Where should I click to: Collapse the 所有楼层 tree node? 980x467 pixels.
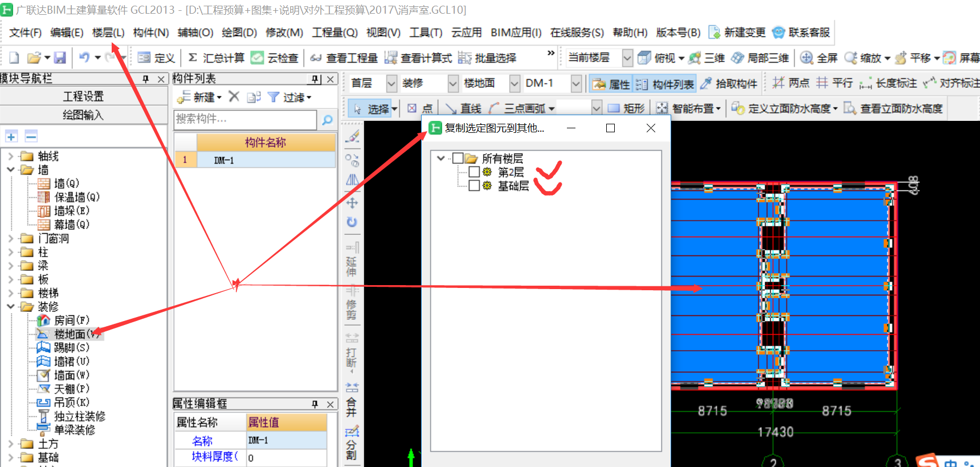[440, 158]
